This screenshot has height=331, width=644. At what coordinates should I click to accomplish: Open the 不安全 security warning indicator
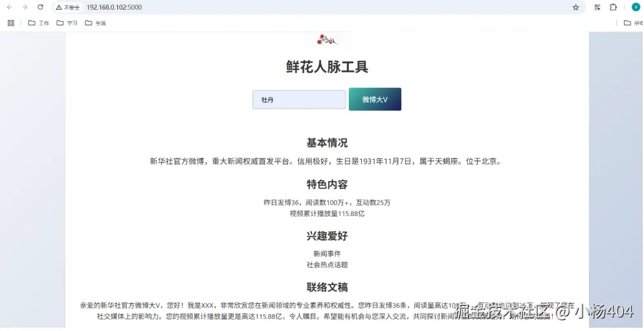click(68, 7)
